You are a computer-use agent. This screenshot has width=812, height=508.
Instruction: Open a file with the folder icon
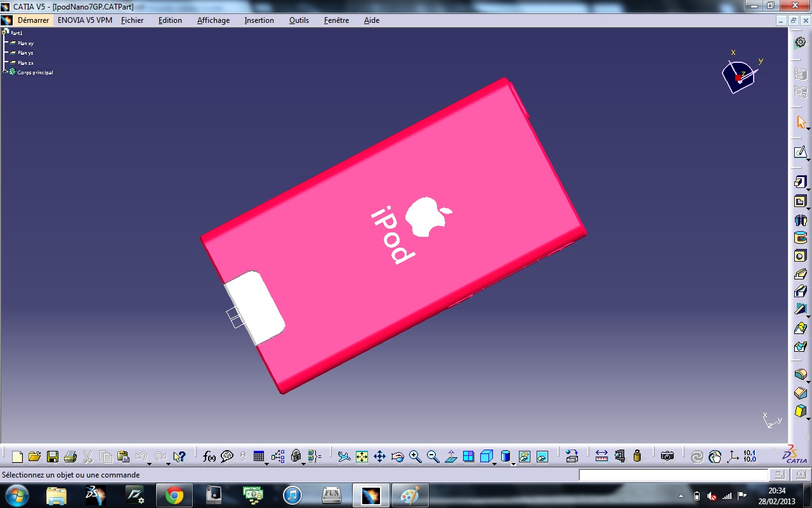tap(34, 457)
